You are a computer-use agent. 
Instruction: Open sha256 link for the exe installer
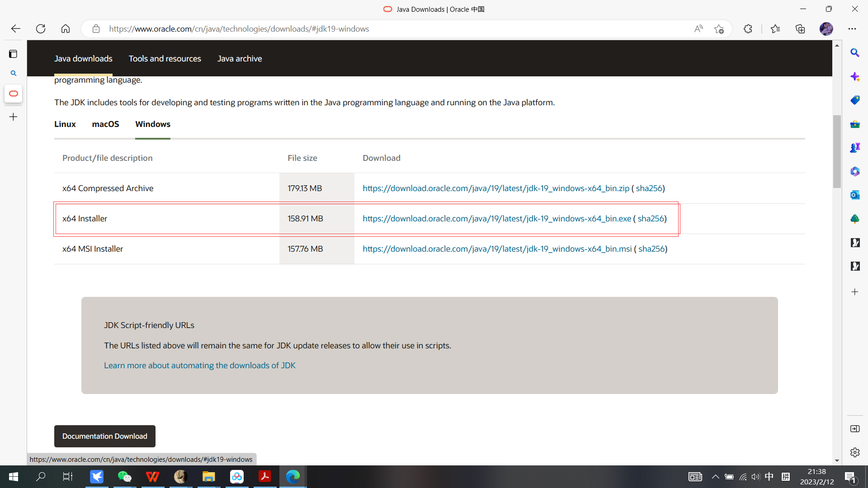pos(651,219)
